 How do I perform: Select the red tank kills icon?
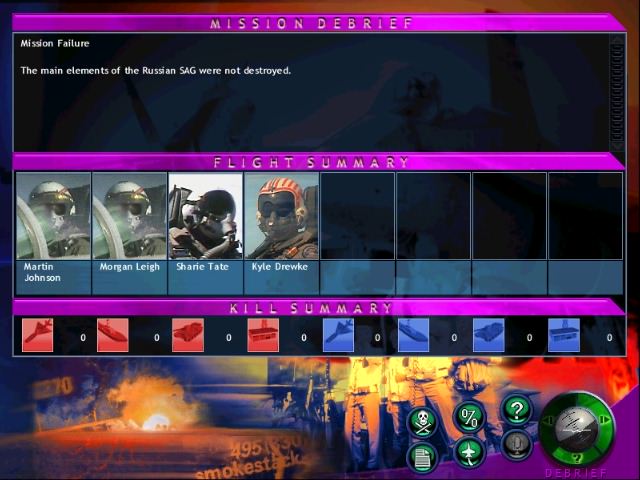[188, 335]
